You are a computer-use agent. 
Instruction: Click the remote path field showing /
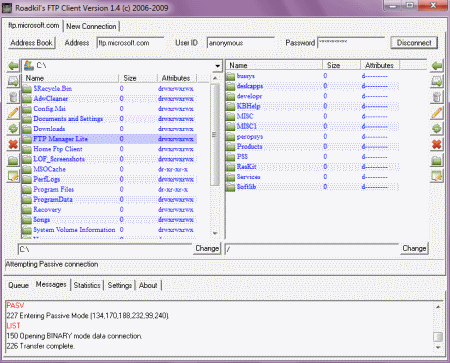tap(312, 249)
